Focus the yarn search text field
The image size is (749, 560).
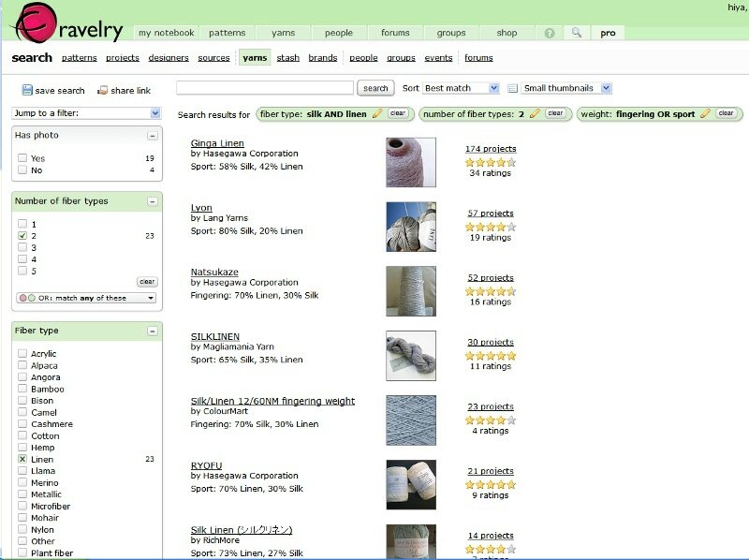265,88
